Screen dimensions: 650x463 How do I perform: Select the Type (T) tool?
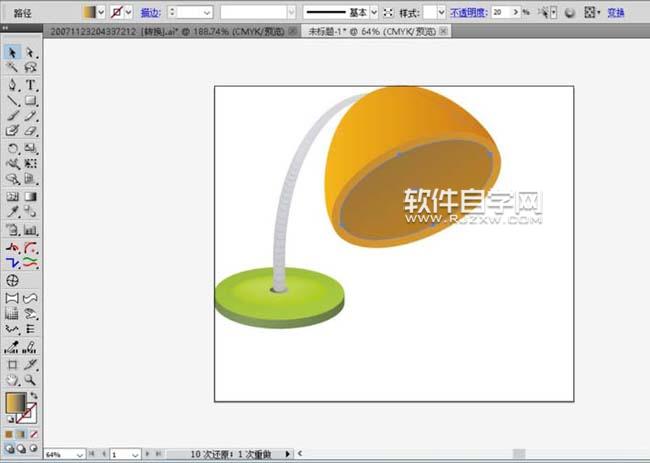tap(30, 85)
